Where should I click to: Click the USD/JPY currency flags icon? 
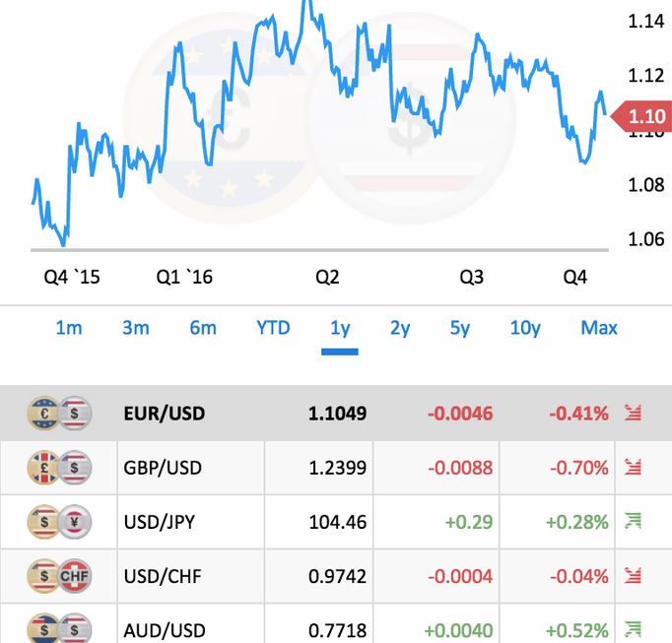59,522
